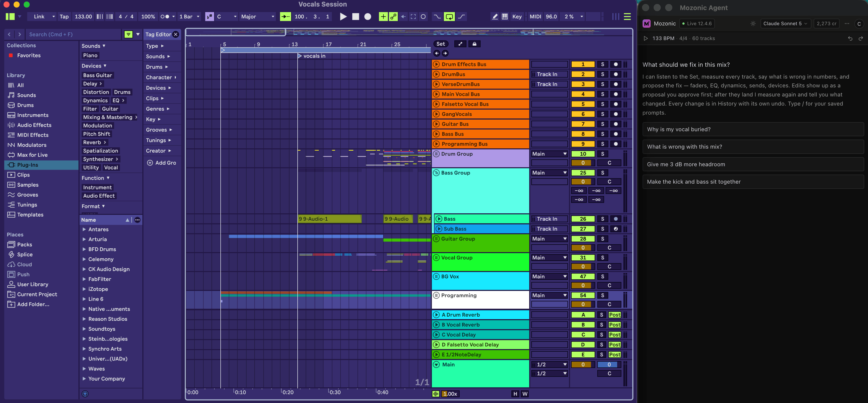Click the Tap tempo button
Viewport: 868px width, 403px height.
(64, 17)
